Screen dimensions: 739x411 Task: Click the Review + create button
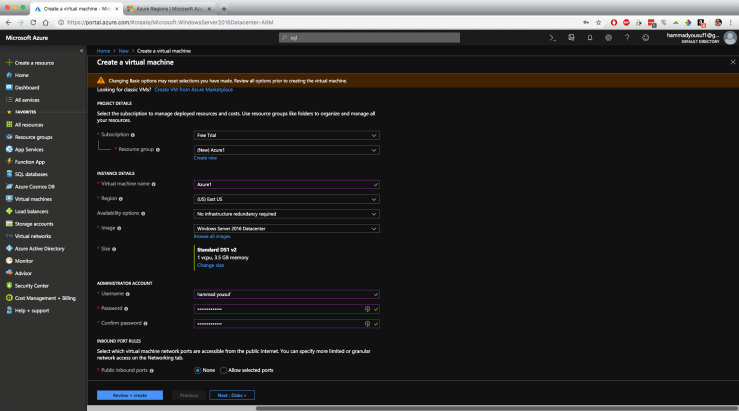[x=130, y=395]
